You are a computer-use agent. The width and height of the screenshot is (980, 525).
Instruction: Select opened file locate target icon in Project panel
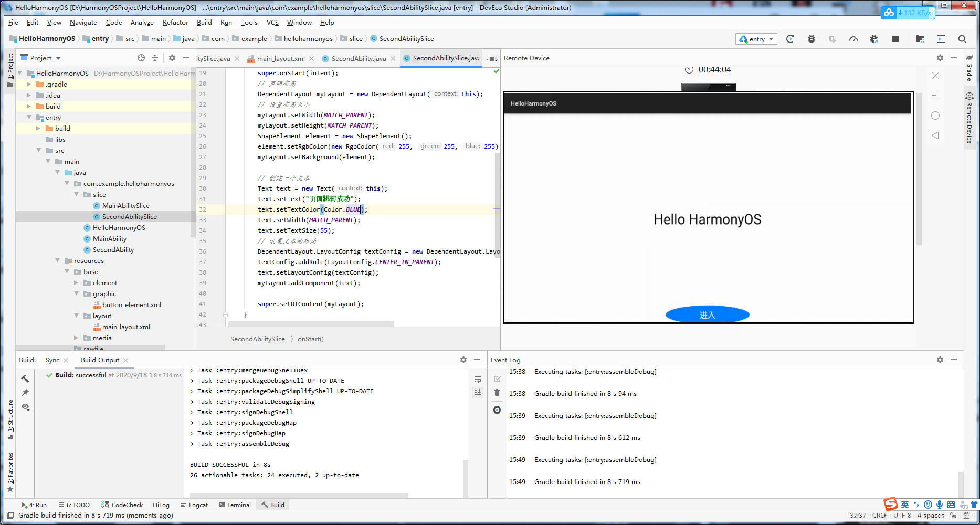click(x=141, y=58)
